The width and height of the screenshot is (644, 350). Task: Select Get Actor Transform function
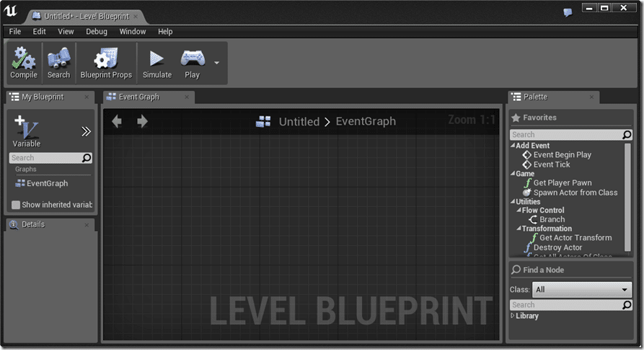click(571, 237)
